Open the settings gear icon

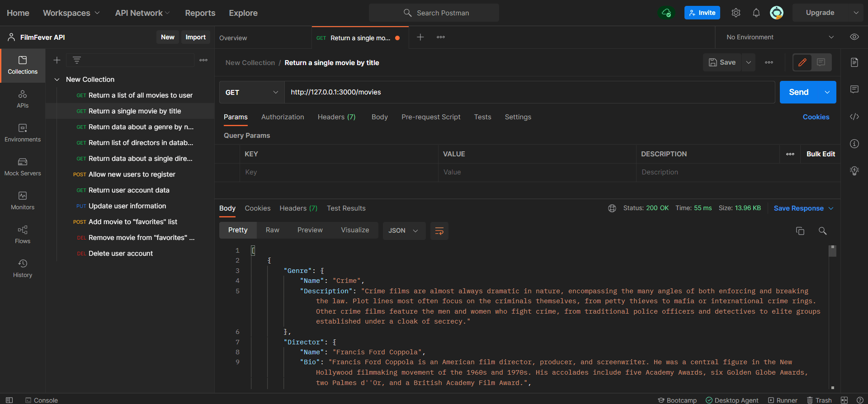pyautogui.click(x=736, y=13)
